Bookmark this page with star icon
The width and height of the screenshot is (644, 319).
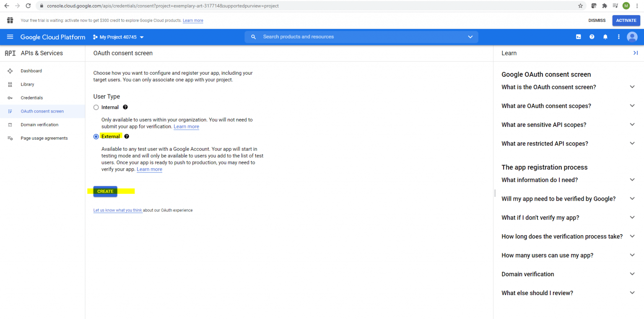point(581,6)
